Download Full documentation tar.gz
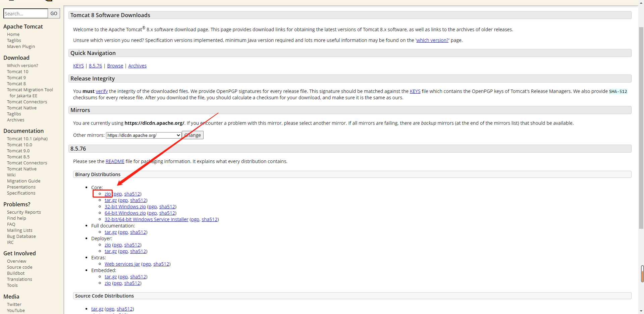 point(111,232)
